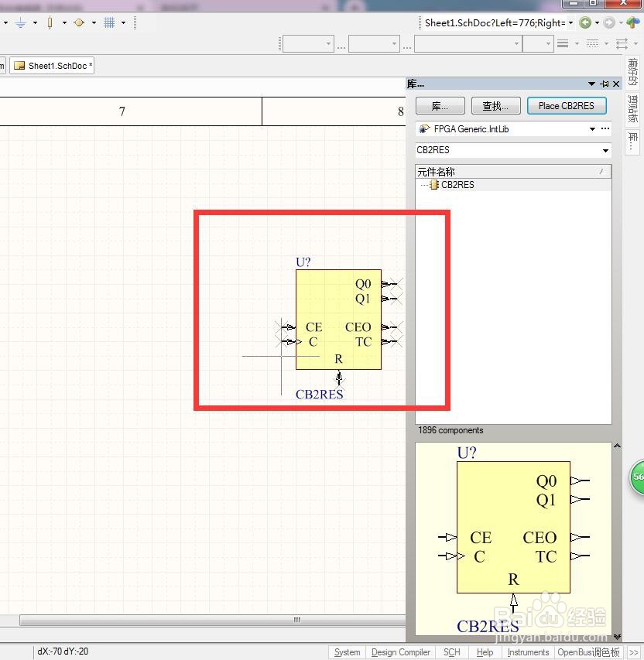This screenshot has width=644, height=660.
Task: Open the grid array dropdown arrow
Action: tap(123, 22)
